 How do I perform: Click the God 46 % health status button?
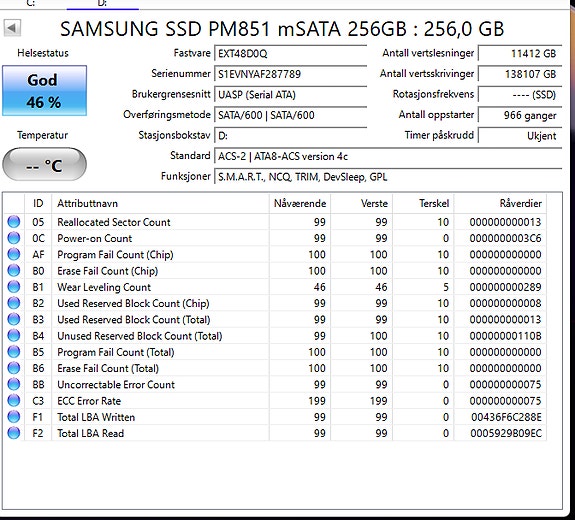44,91
